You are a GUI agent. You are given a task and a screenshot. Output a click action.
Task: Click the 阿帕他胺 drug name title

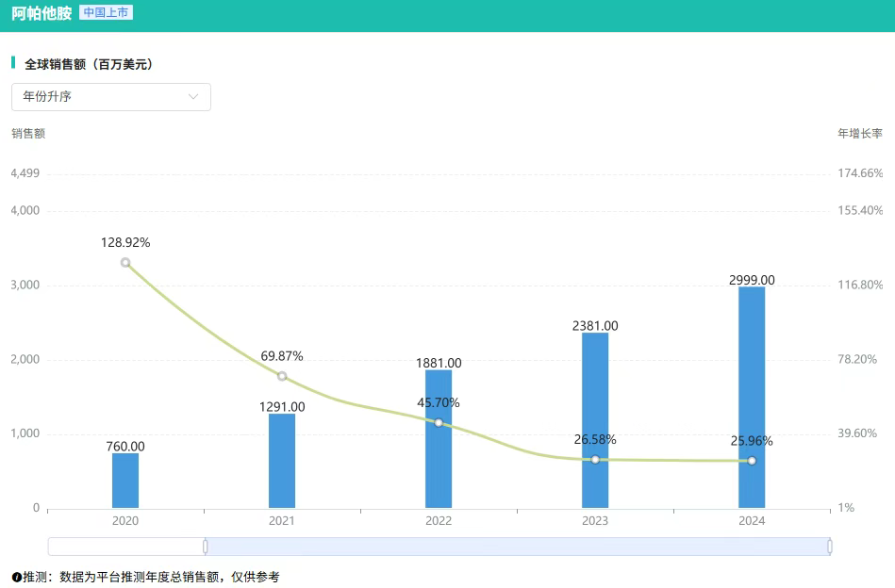(x=41, y=13)
